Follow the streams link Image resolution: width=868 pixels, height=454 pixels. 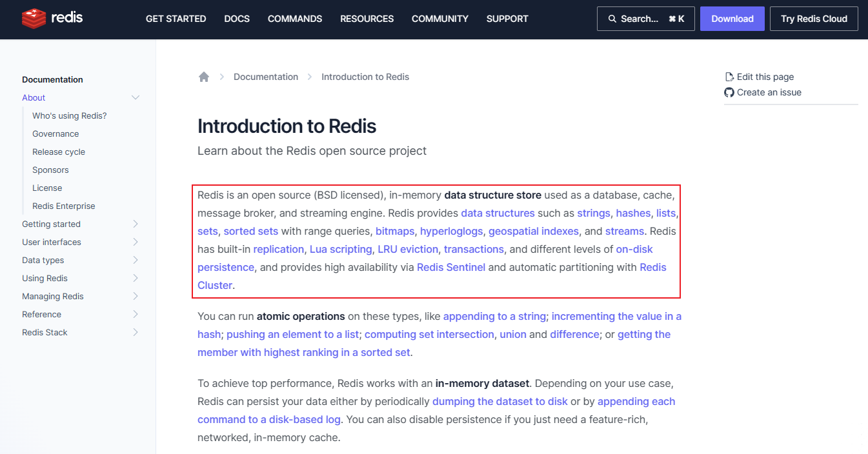[625, 231]
